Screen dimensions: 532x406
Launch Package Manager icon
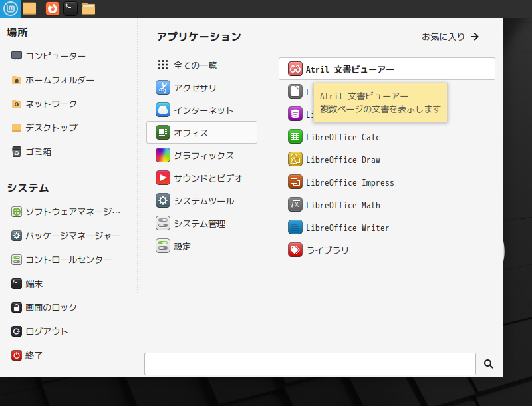pos(16,236)
